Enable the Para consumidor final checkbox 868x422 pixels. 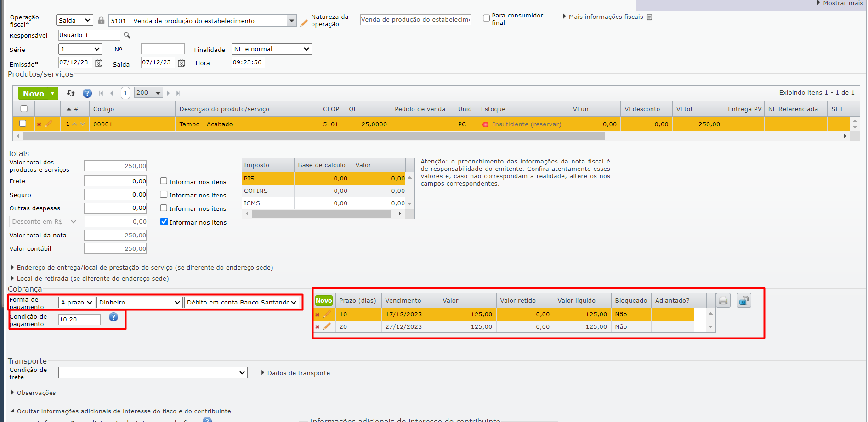click(486, 18)
